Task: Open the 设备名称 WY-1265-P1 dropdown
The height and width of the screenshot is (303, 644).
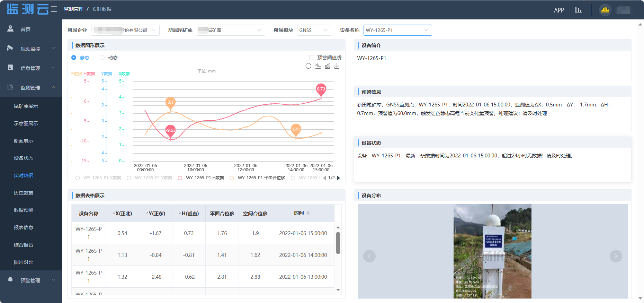Action: 397,30
